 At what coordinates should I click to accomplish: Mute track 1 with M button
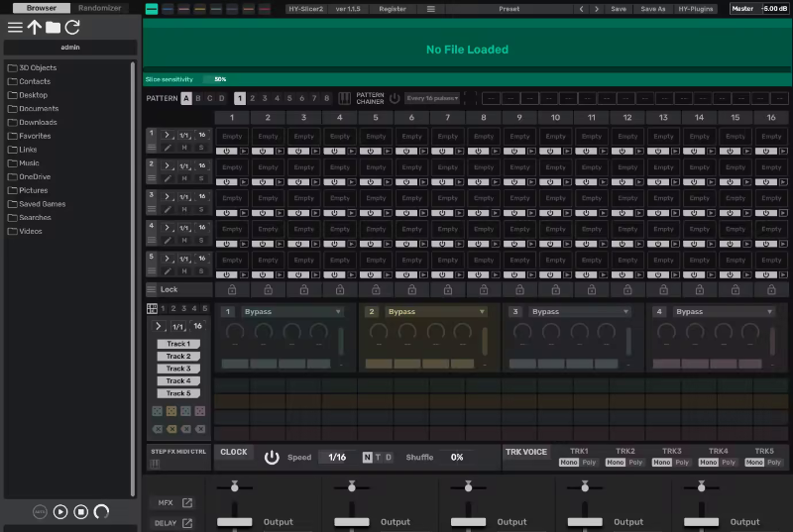click(x=184, y=148)
